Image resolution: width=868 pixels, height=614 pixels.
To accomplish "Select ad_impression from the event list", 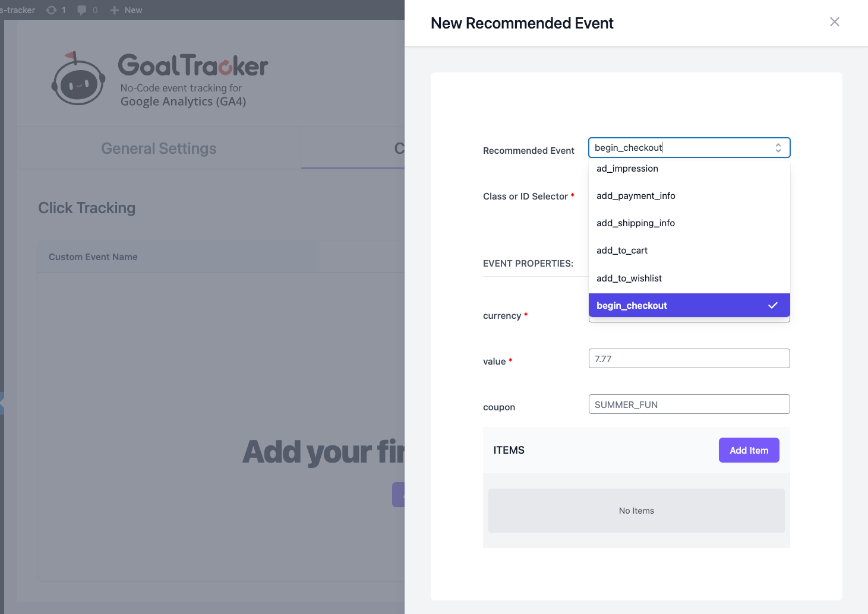I will pyautogui.click(x=627, y=169).
